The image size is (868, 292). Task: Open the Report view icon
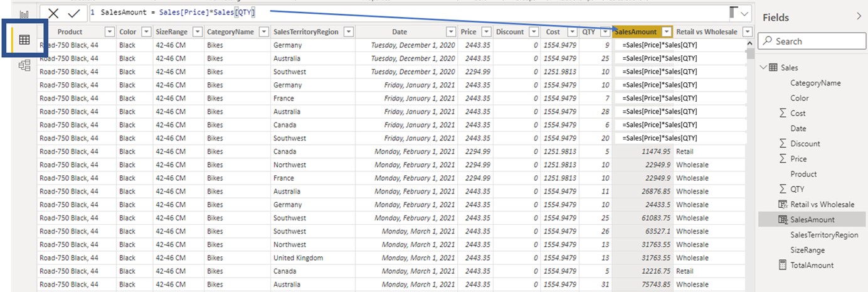click(24, 14)
